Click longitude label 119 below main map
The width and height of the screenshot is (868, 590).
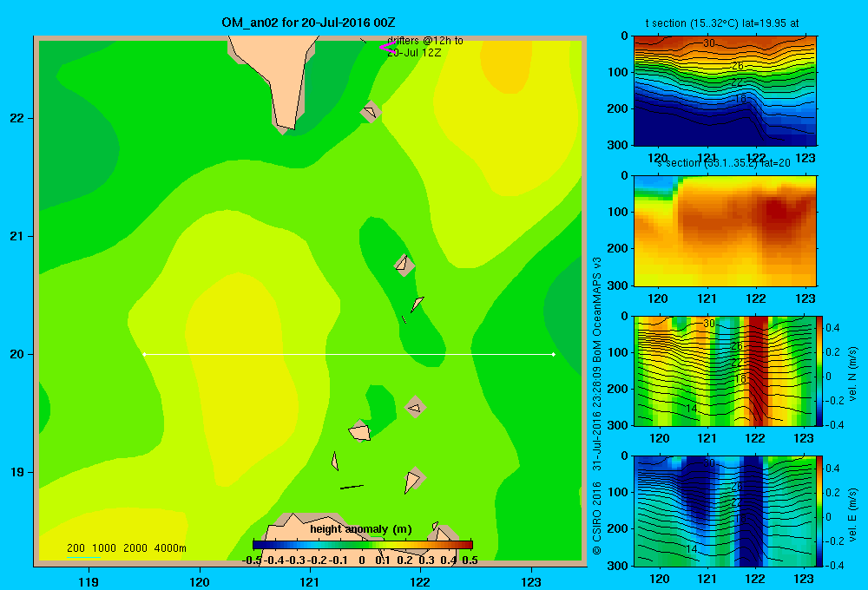click(89, 581)
